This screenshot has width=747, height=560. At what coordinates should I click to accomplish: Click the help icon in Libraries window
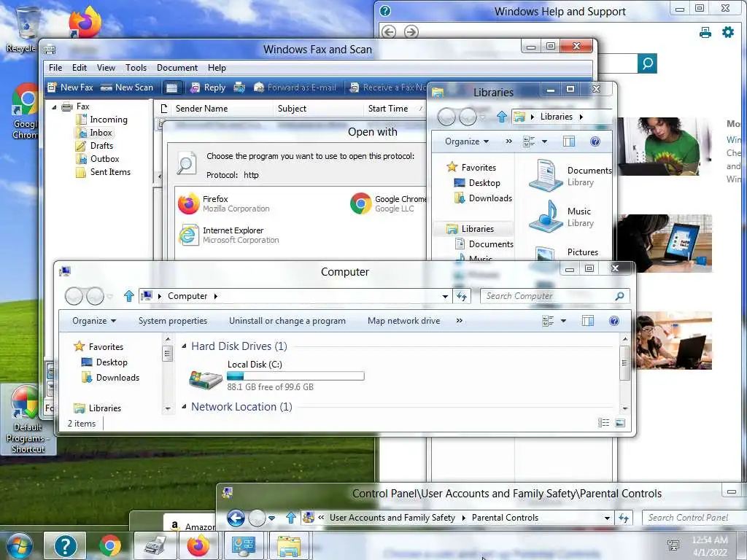point(595,141)
